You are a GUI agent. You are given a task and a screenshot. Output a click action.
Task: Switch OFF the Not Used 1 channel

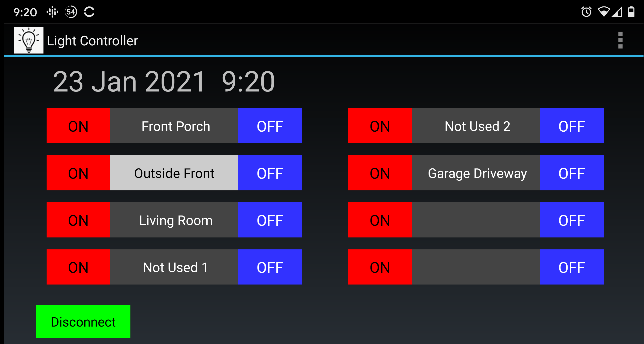270,267
